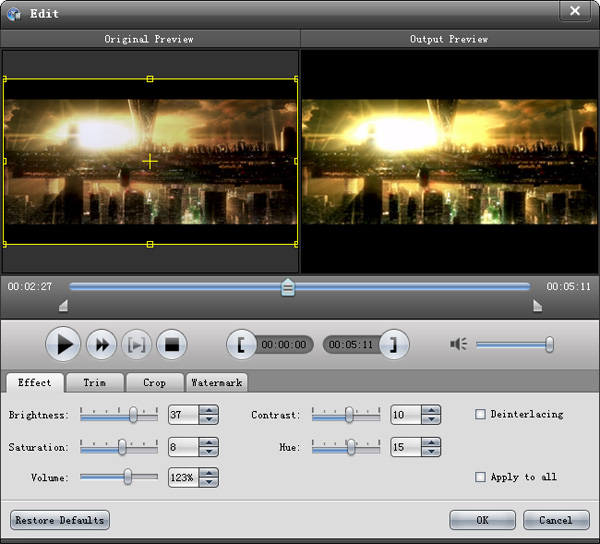The width and height of the screenshot is (600, 544).
Task: Click the Cancel button
Action: [x=556, y=520]
